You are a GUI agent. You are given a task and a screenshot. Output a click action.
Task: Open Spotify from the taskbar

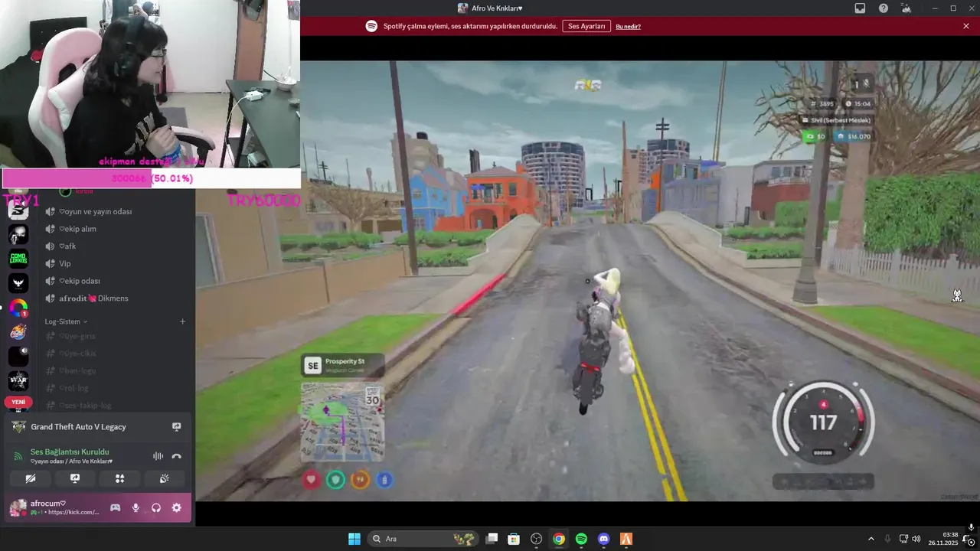pyautogui.click(x=581, y=539)
